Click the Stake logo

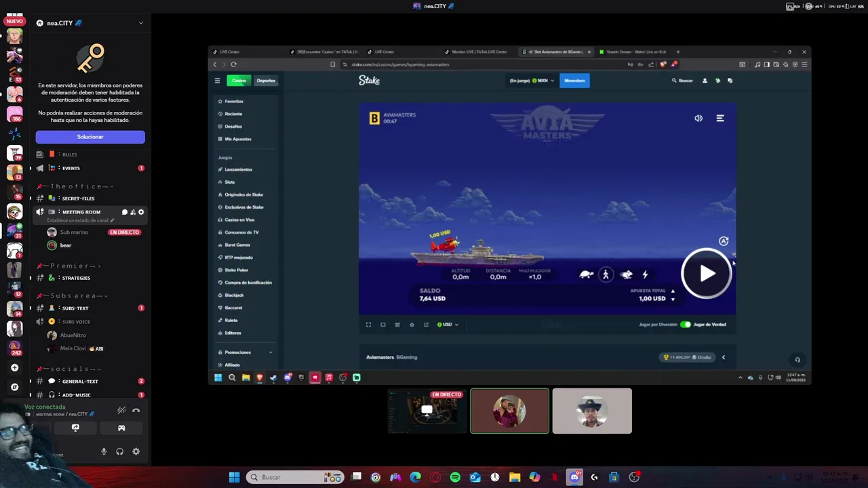tap(369, 81)
